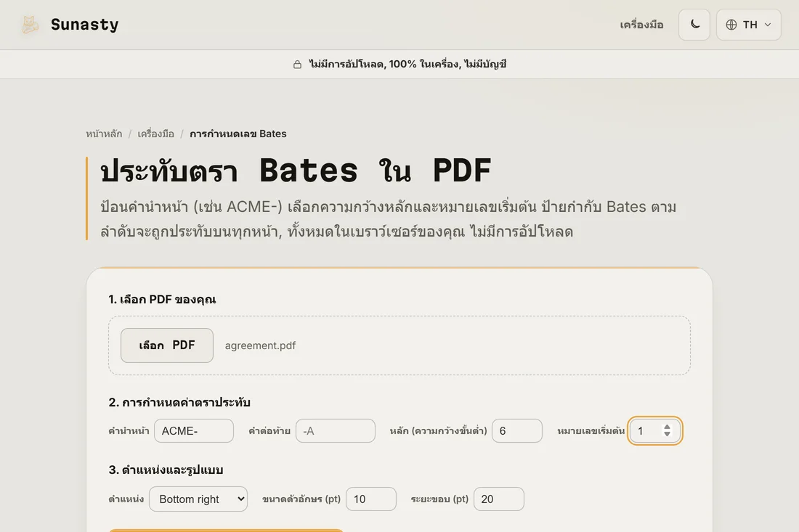Viewport: 799px width, 532px height.
Task: Focus the ระยะขอบ margin field showing 20
Action: point(498,499)
